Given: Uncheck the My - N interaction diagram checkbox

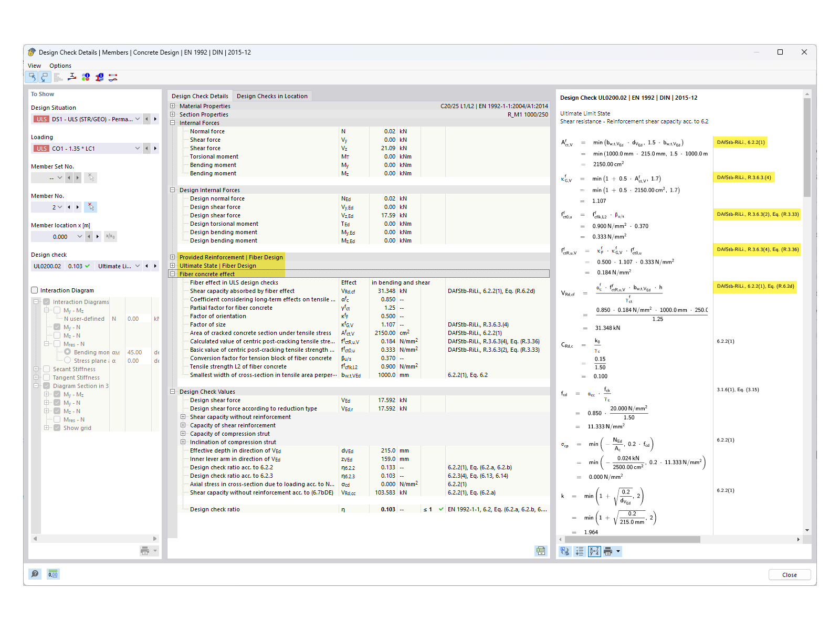Looking at the screenshot, I should click(x=57, y=327).
